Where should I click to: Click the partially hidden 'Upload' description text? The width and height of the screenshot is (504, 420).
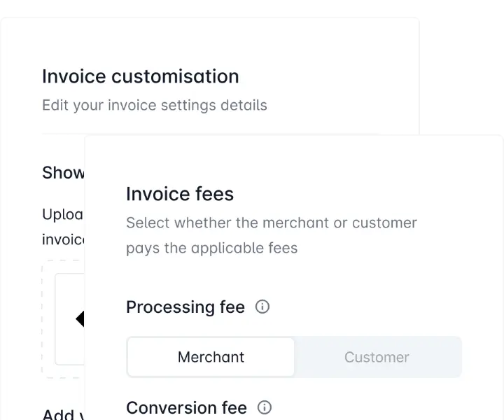[63, 214]
